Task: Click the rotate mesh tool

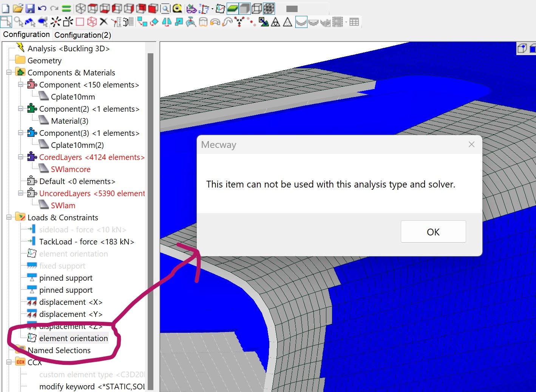Action: [x=154, y=22]
